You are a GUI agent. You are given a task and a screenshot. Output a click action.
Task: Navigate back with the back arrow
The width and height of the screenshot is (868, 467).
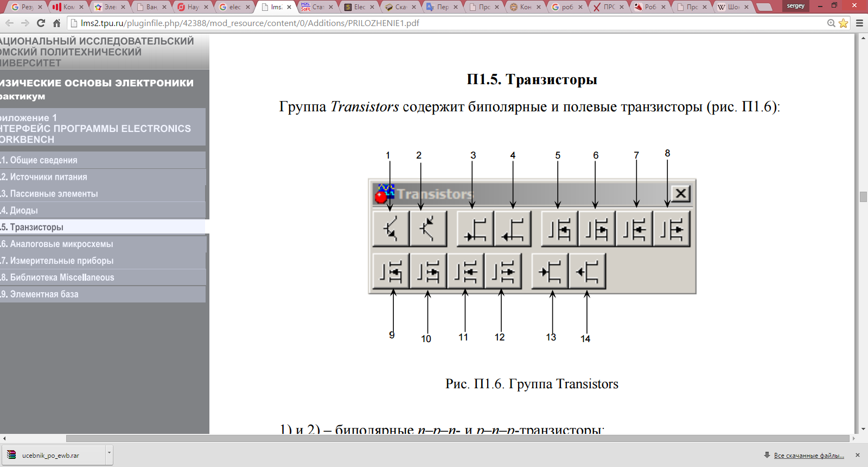pyautogui.click(x=9, y=23)
